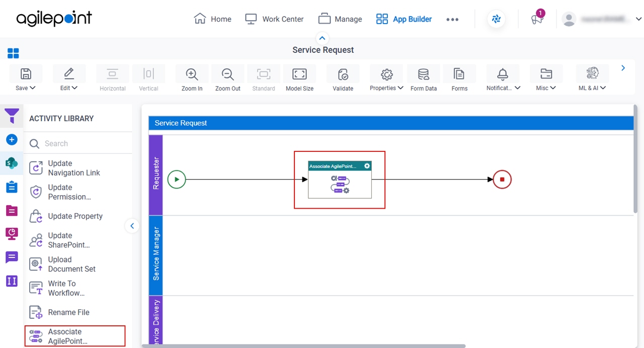
Task: Click the agilepoint logo
Action: [54, 19]
